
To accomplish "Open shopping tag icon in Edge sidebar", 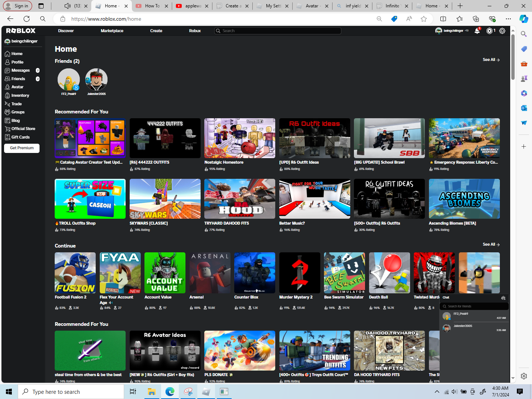I will pyautogui.click(x=524, y=49).
